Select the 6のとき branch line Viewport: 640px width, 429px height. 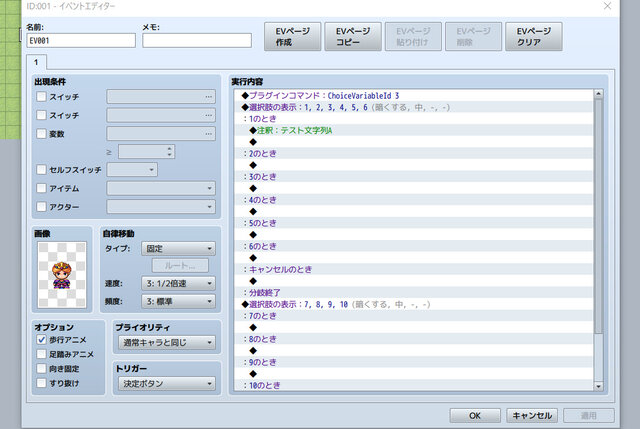(414, 246)
